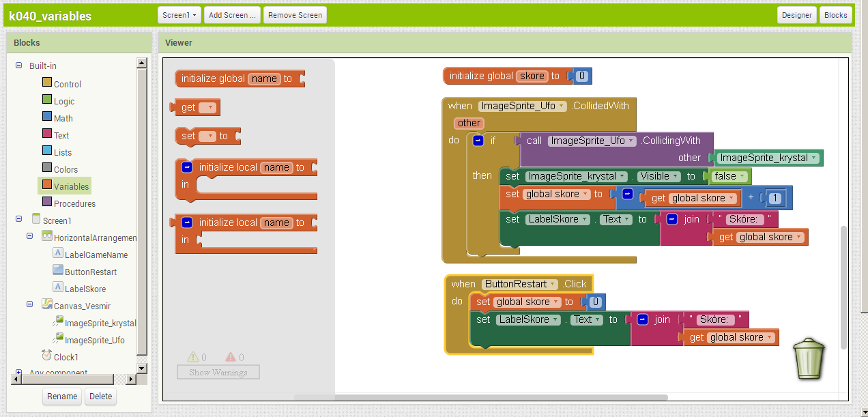The width and height of the screenshot is (868, 417).
Task: Click the viewer horizontal scrollbar
Action: coord(480,397)
